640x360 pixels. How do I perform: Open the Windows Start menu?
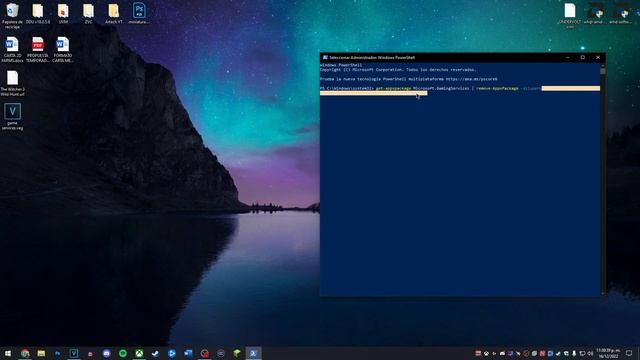point(8,353)
